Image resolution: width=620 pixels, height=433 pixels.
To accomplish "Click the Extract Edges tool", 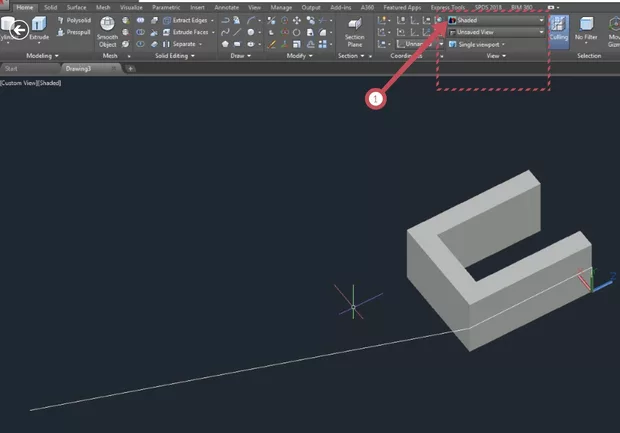I will (x=187, y=19).
